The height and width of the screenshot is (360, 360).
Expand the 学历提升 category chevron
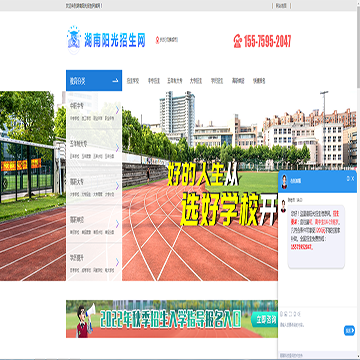coord(117,262)
